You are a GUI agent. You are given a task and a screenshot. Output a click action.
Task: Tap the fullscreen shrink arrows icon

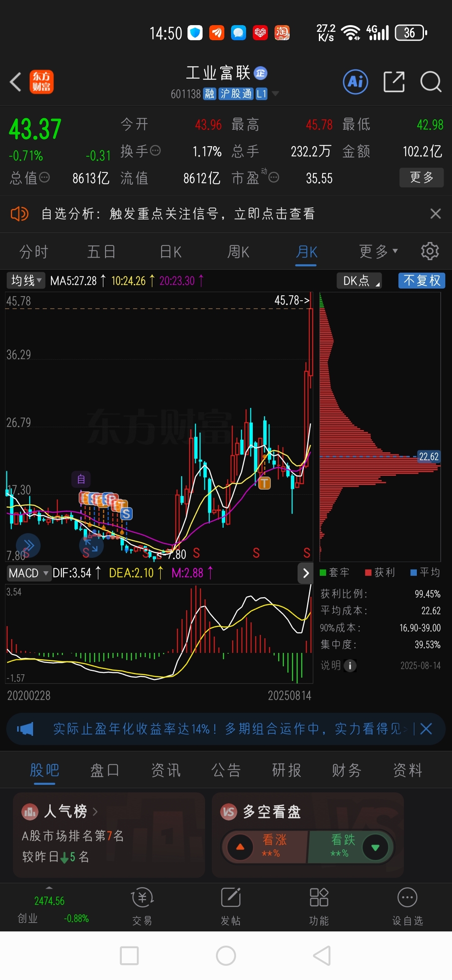coord(91,545)
